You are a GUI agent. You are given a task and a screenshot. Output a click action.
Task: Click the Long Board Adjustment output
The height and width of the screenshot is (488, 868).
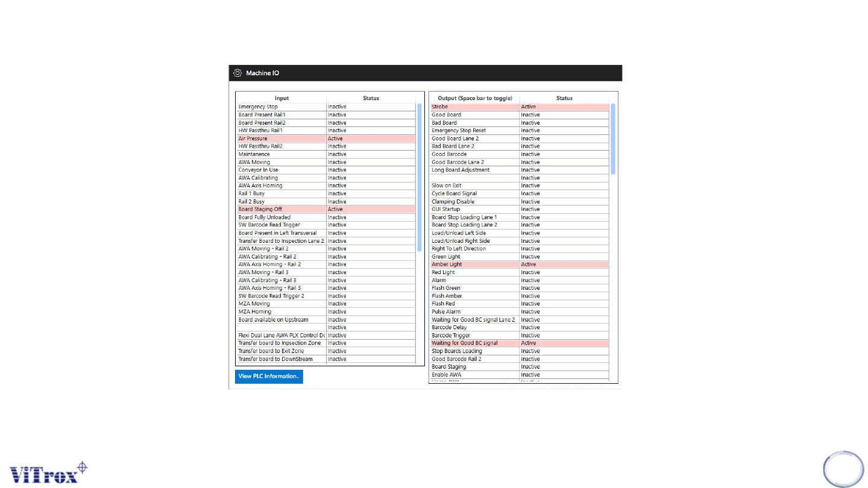(520, 170)
